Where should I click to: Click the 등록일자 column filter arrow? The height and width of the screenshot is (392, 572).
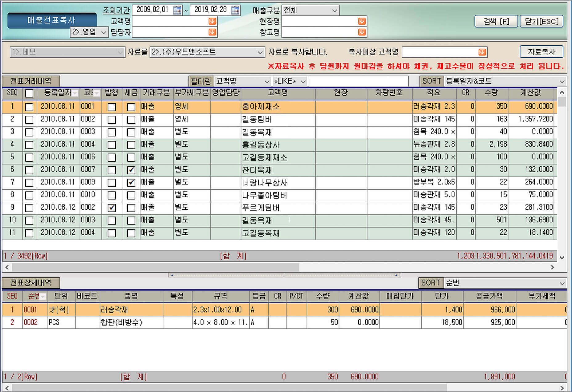coord(75,93)
